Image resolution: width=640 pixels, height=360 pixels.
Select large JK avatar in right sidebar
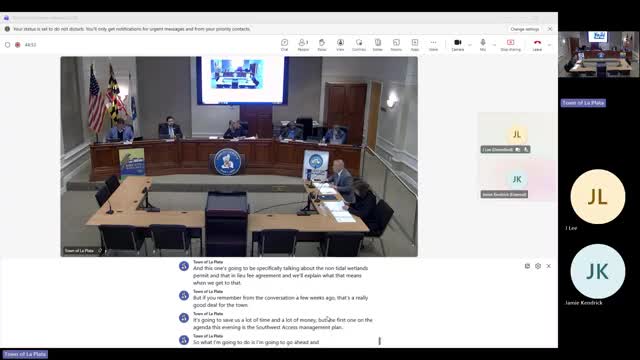(x=598, y=271)
